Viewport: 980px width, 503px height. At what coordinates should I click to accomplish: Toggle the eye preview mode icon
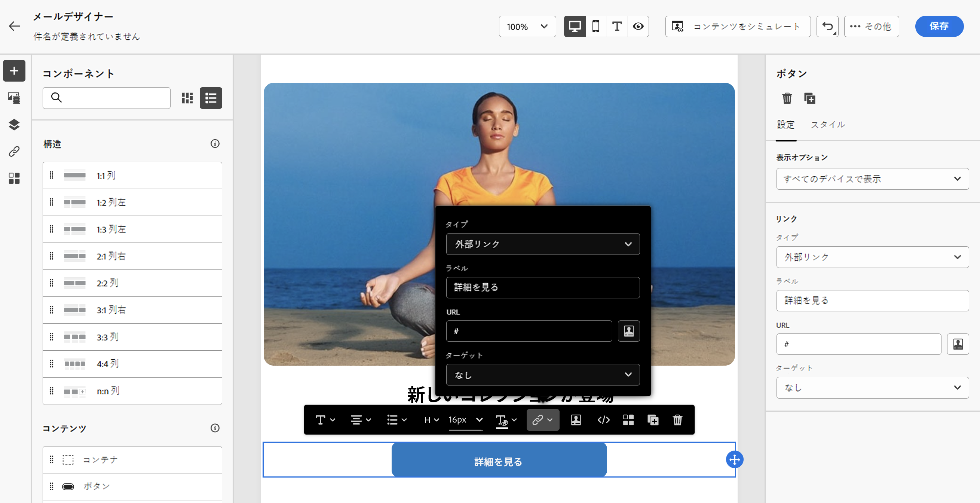pos(638,26)
